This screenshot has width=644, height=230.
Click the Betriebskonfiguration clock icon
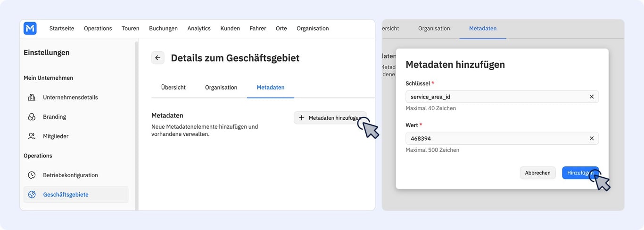(x=32, y=175)
